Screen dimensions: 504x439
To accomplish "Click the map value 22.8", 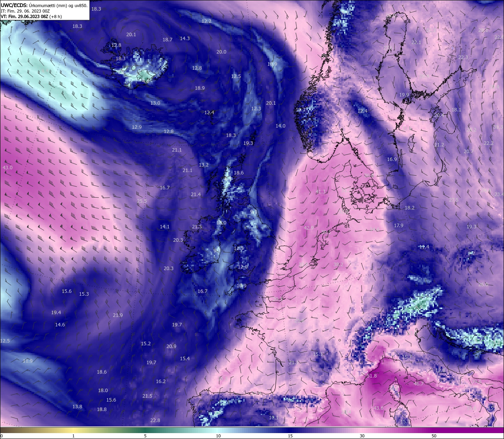I will 155,420.
